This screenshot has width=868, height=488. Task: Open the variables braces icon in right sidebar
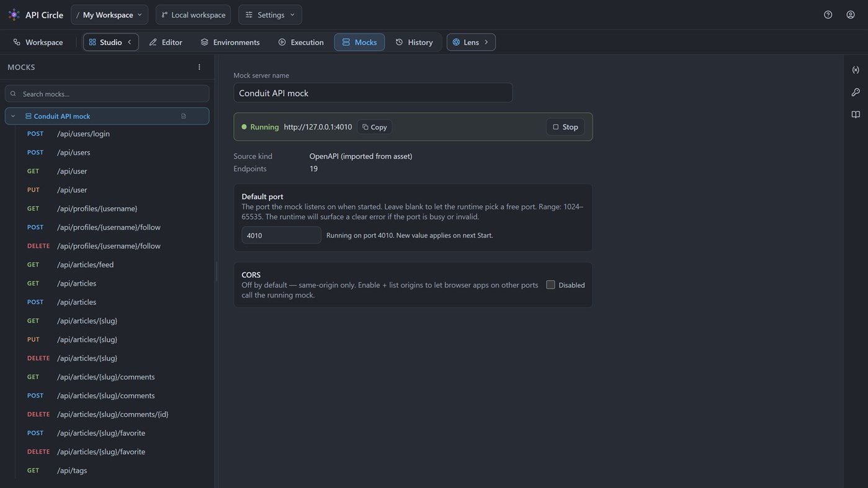click(x=856, y=70)
